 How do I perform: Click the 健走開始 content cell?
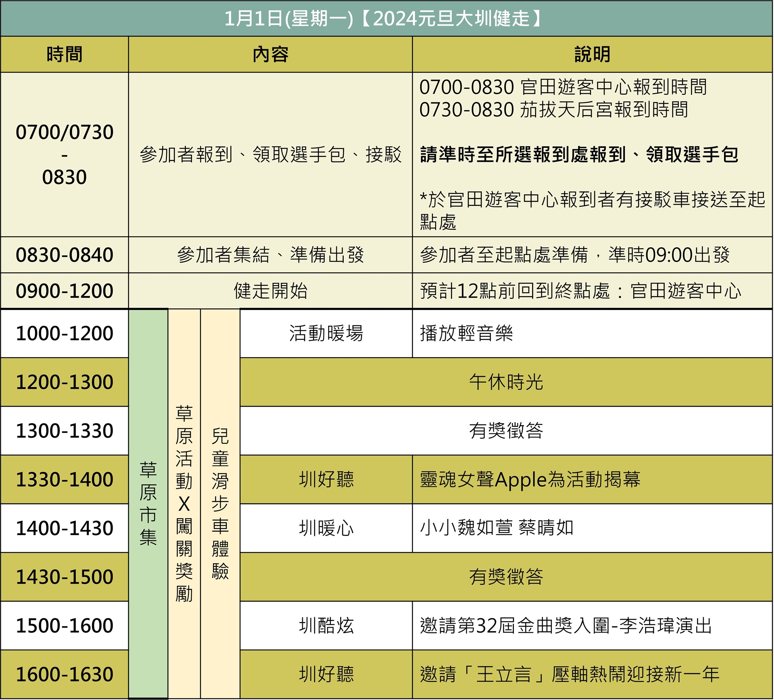pyautogui.click(x=270, y=291)
